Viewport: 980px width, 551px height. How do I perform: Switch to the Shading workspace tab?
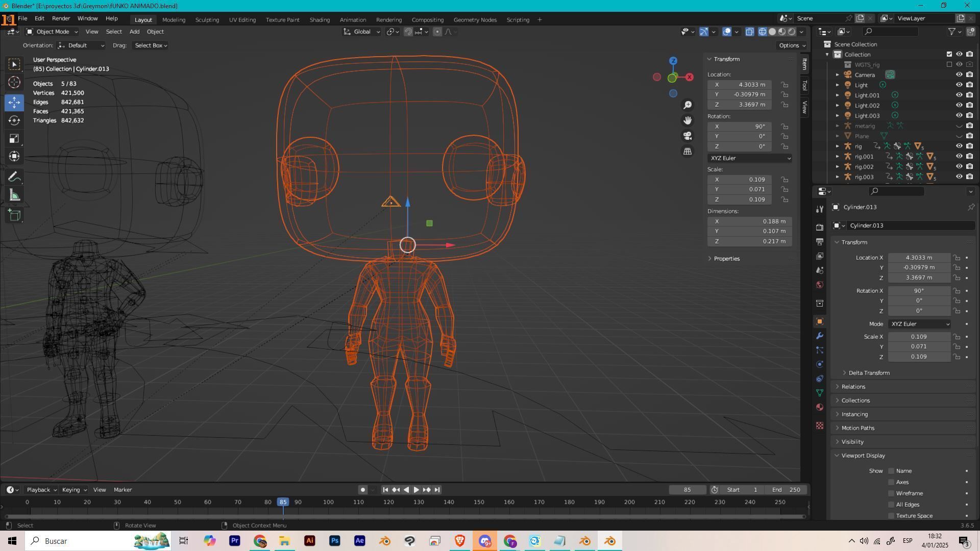[x=320, y=20]
